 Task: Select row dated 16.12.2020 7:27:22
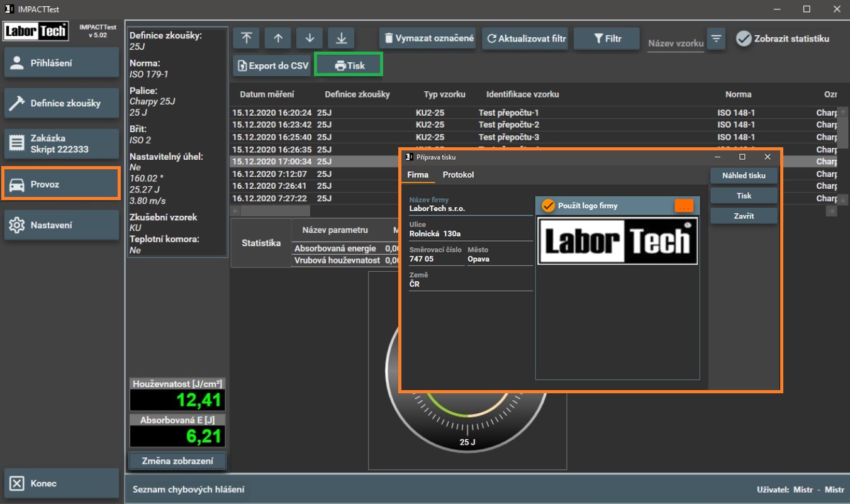315,198
